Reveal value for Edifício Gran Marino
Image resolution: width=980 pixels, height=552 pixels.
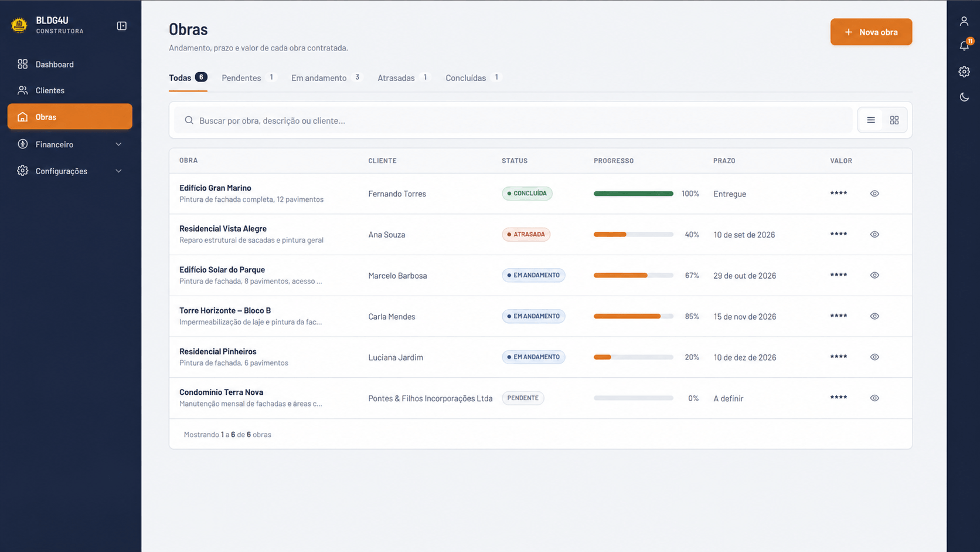[x=874, y=194]
